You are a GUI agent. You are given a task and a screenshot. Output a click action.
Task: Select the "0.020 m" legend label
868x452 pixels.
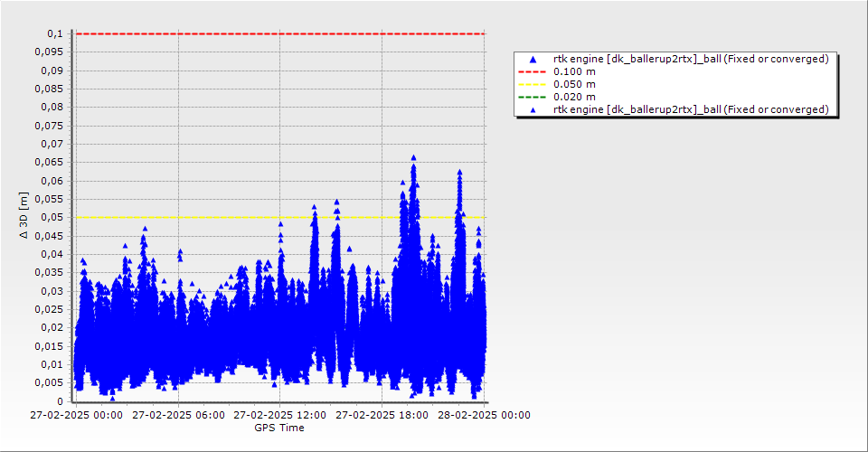575,98
